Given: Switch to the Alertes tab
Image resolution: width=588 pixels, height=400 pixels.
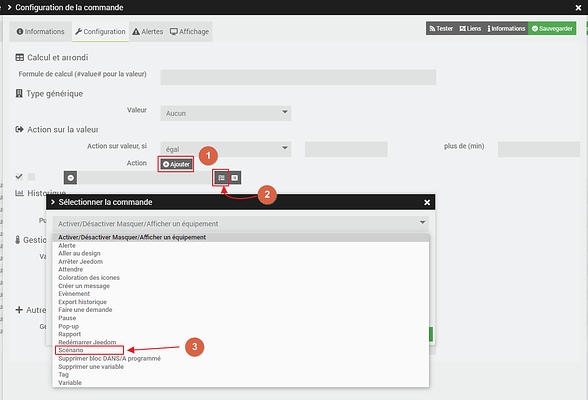Looking at the screenshot, I should point(148,31).
